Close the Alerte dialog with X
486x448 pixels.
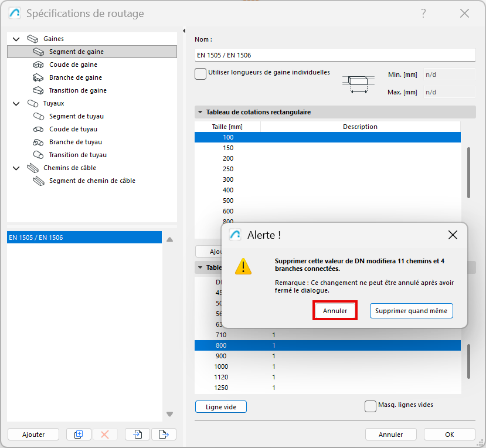(453, 235)
